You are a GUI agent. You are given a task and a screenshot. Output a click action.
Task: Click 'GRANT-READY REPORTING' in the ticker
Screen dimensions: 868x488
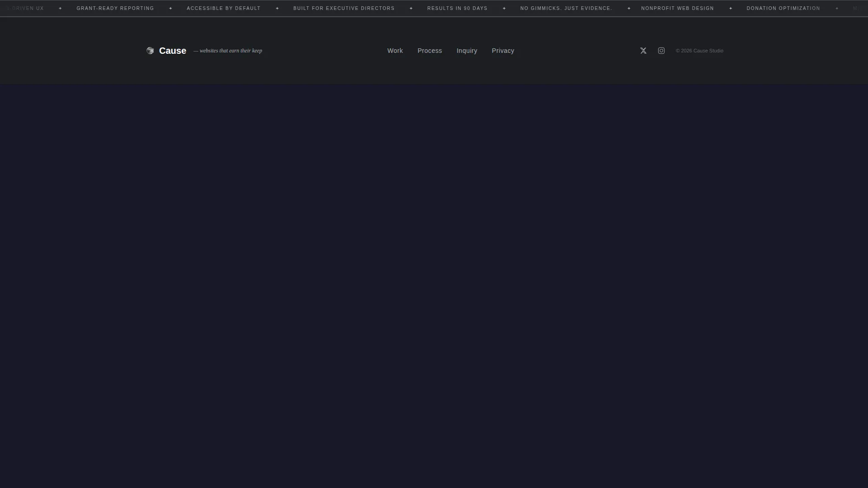(x=115, y=8)
